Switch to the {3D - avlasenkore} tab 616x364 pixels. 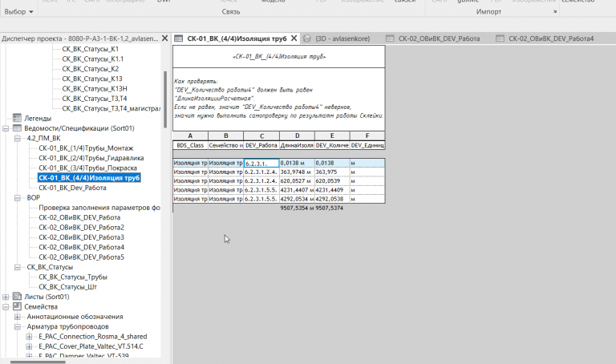(x=342, y=38)
